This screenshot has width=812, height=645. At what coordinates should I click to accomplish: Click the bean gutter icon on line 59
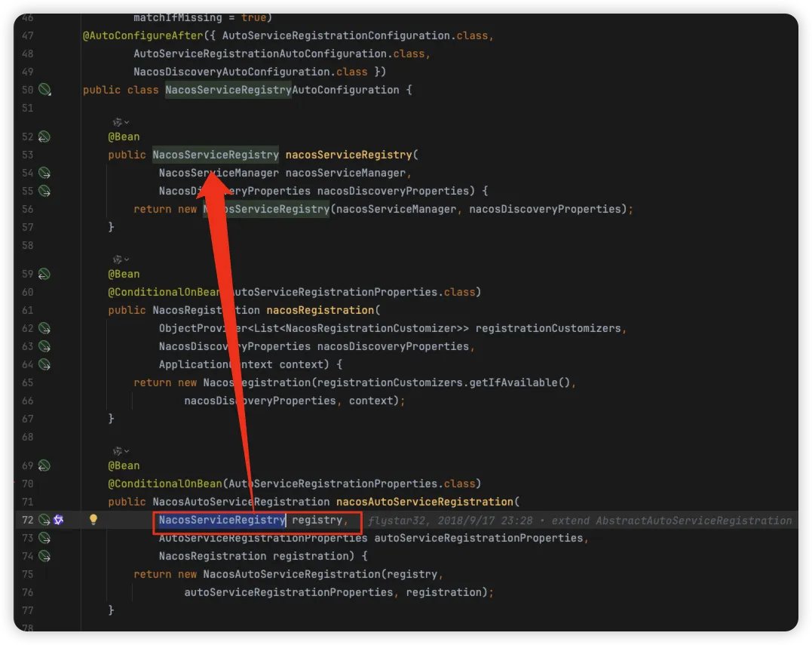44,274
